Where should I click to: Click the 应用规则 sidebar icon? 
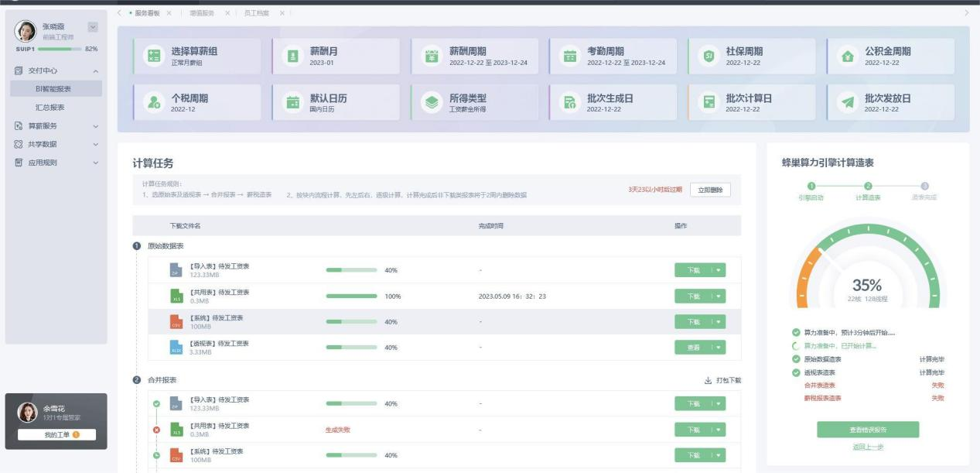point(19,163)
